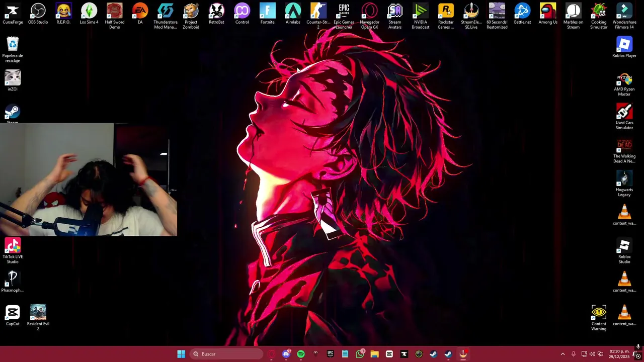Select the Control game icon
Screen dimensions: 644x362
242,14
